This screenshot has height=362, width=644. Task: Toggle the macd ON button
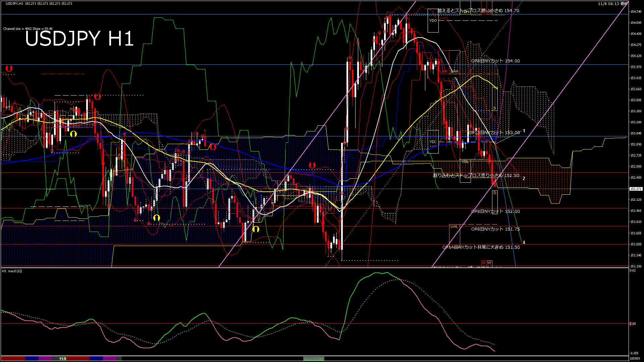click(314, 359)
